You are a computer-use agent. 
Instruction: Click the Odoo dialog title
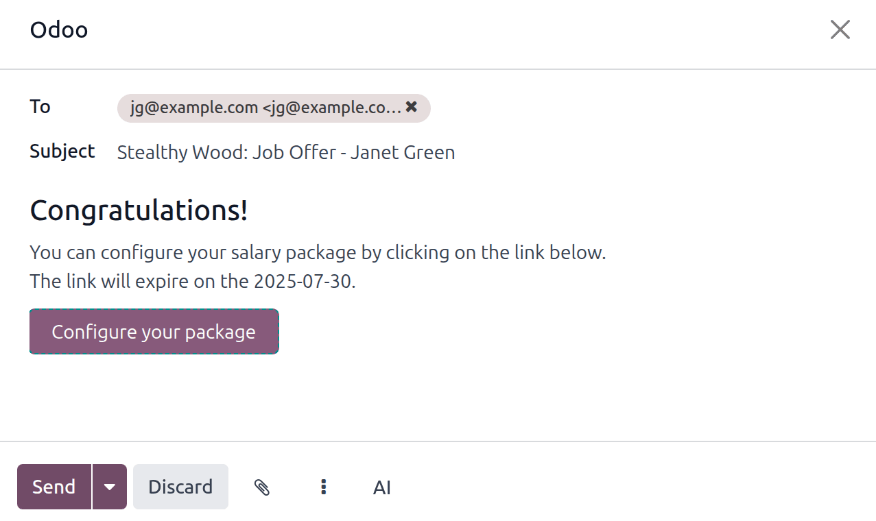point(59,30)
